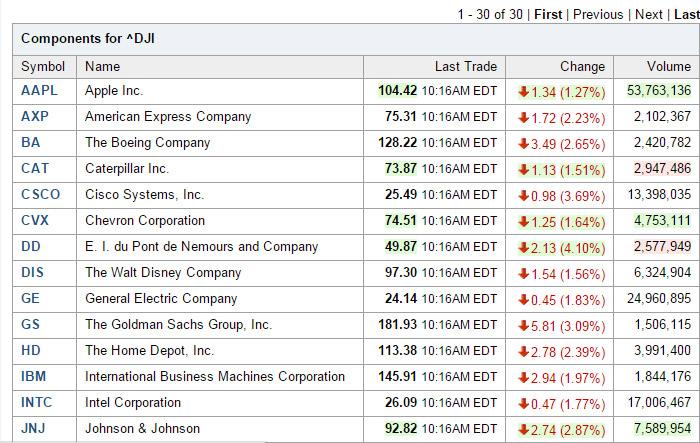Follow the JNJ ticker link
700x443 pixels.
[34, 429]
